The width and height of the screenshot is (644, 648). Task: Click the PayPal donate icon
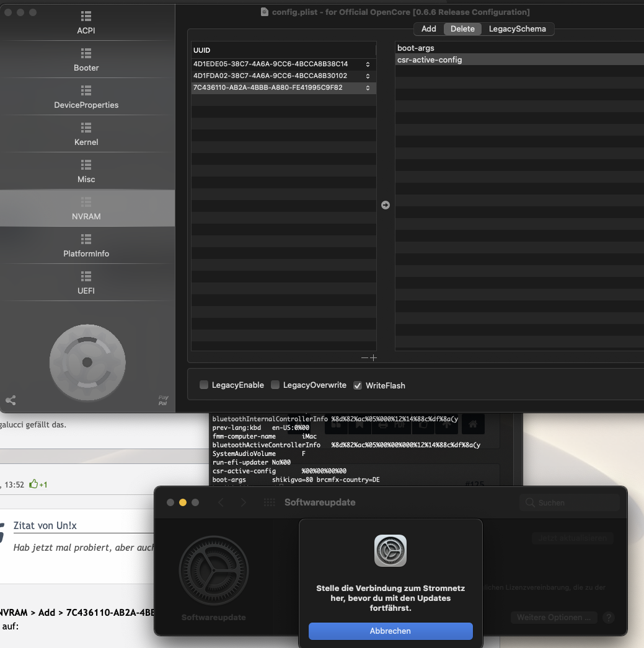tap(163, 400)
